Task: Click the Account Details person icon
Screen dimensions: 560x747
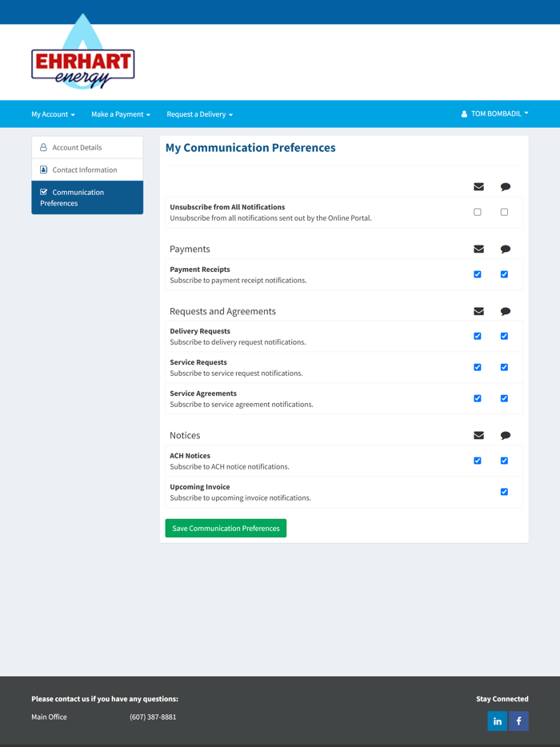Action: (43, 147)
